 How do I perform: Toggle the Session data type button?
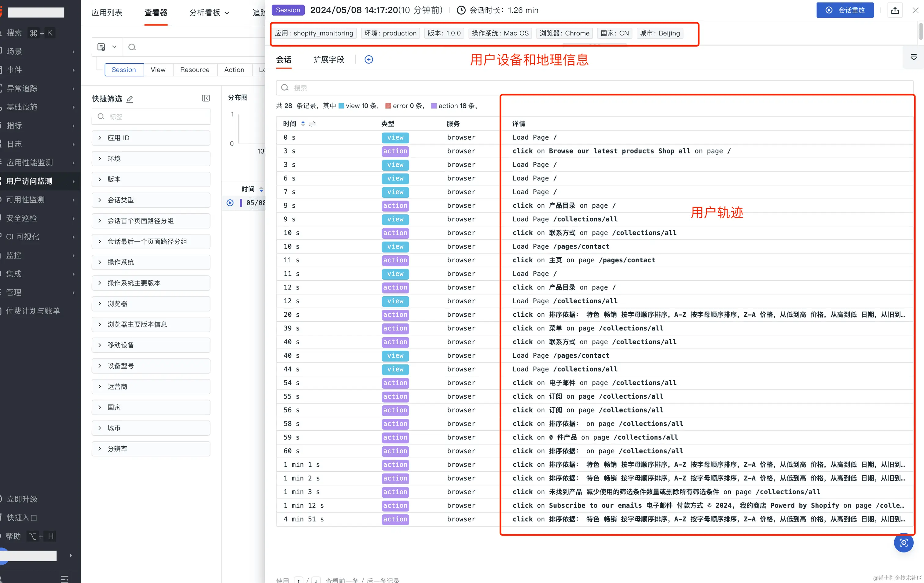tap(123, 70)
